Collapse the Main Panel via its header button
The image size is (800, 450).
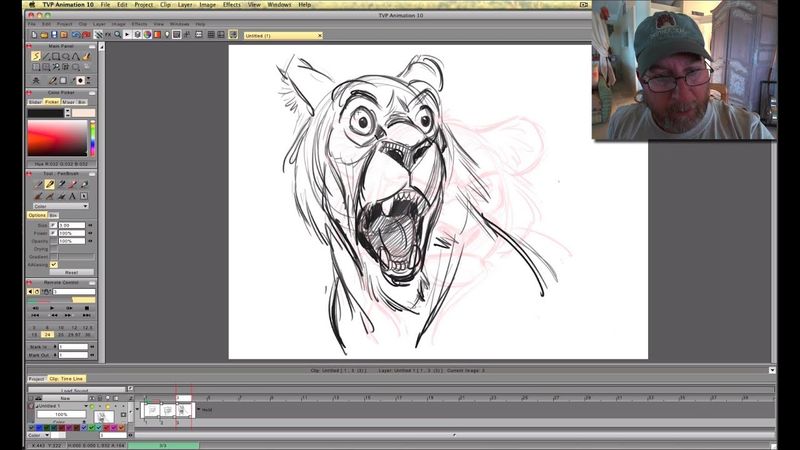coord(92,46)
